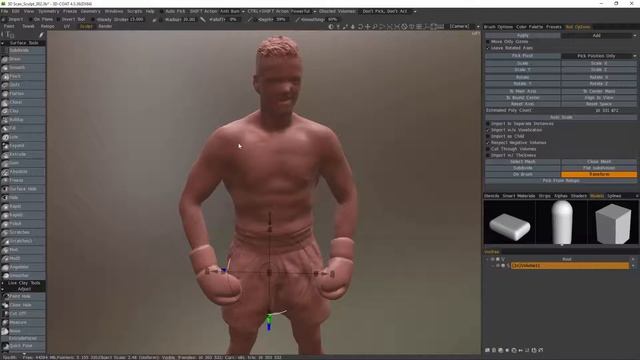Viewport: 640px width, 360px height.
Task: Select the Absolute sculpt tool
Action: click(x=23, y=171)
